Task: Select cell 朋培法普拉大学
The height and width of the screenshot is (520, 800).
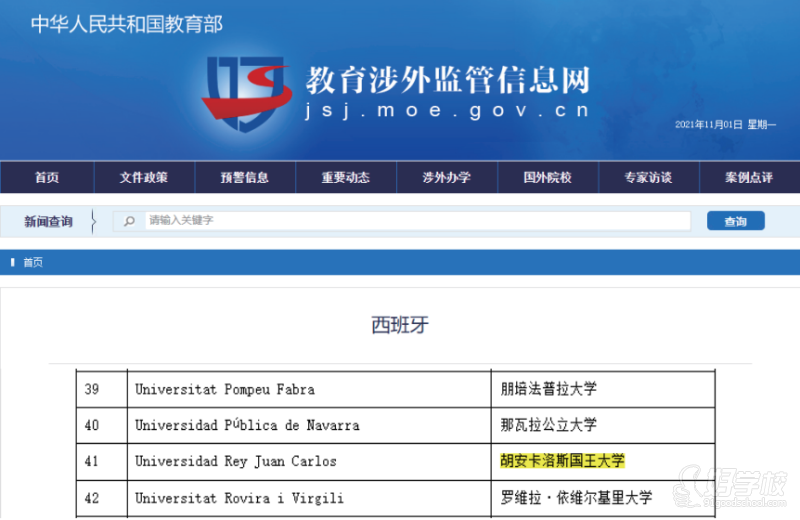Action: pos(603,389)
